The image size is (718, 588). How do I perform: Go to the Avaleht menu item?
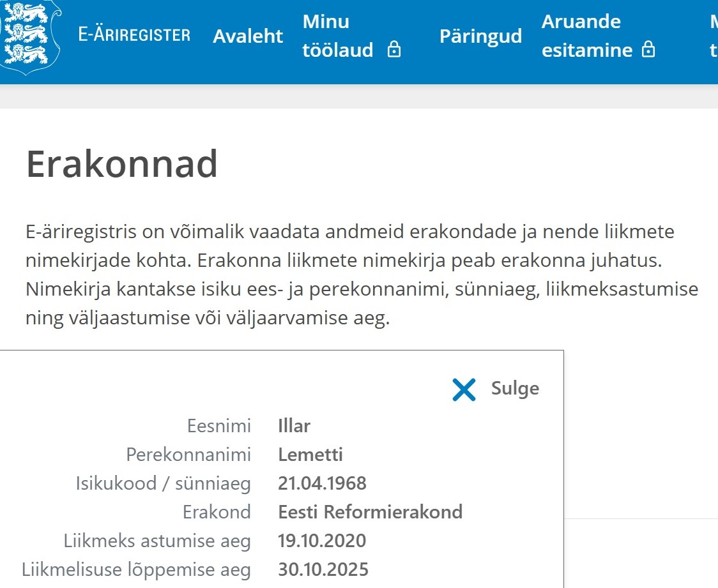click(x=248, y=36)
